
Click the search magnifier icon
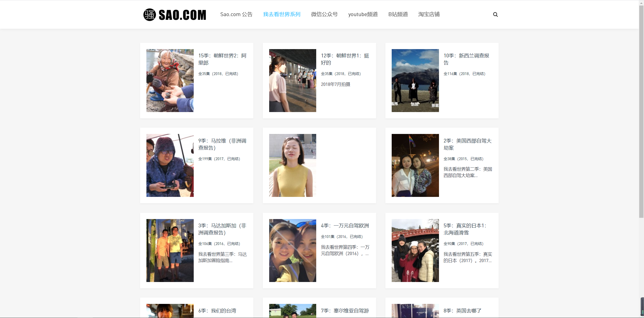click(495, 15)
